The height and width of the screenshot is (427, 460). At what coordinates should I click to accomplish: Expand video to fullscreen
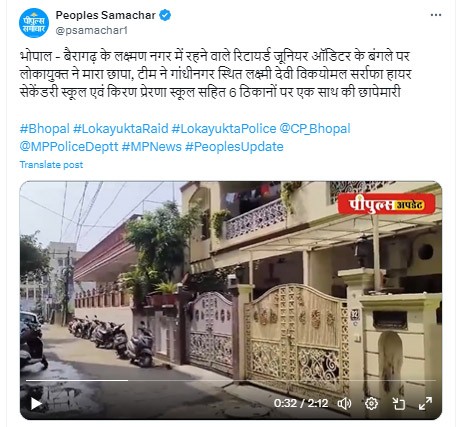pyautogui.click(x=425, y=404)
